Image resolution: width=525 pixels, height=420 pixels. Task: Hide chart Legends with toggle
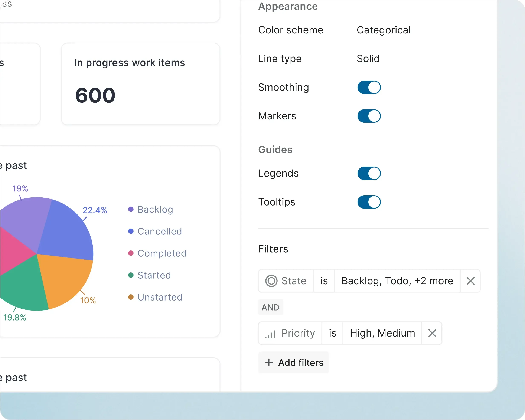click(x=369, y=173)
